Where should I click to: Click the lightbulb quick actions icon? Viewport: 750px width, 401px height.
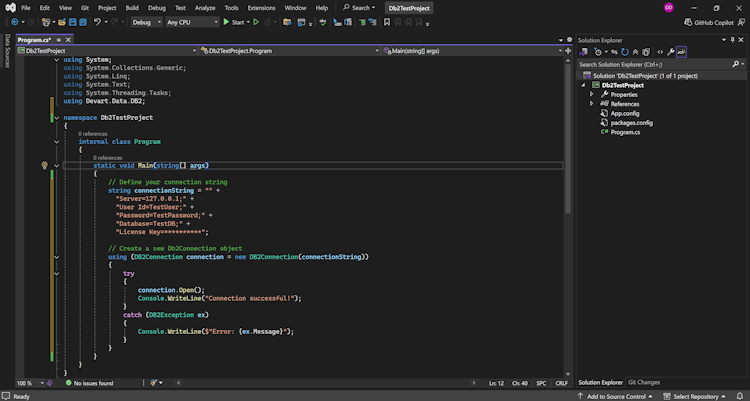click(x=44, y=165)
